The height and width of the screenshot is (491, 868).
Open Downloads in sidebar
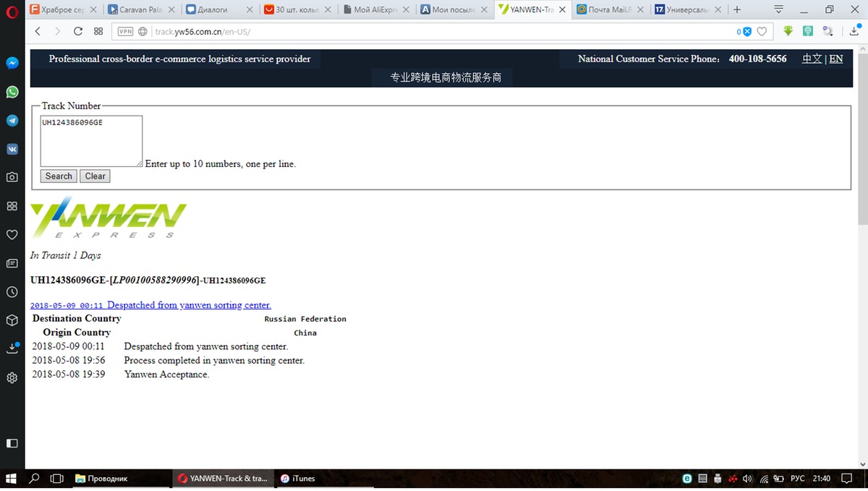(12, 349)
